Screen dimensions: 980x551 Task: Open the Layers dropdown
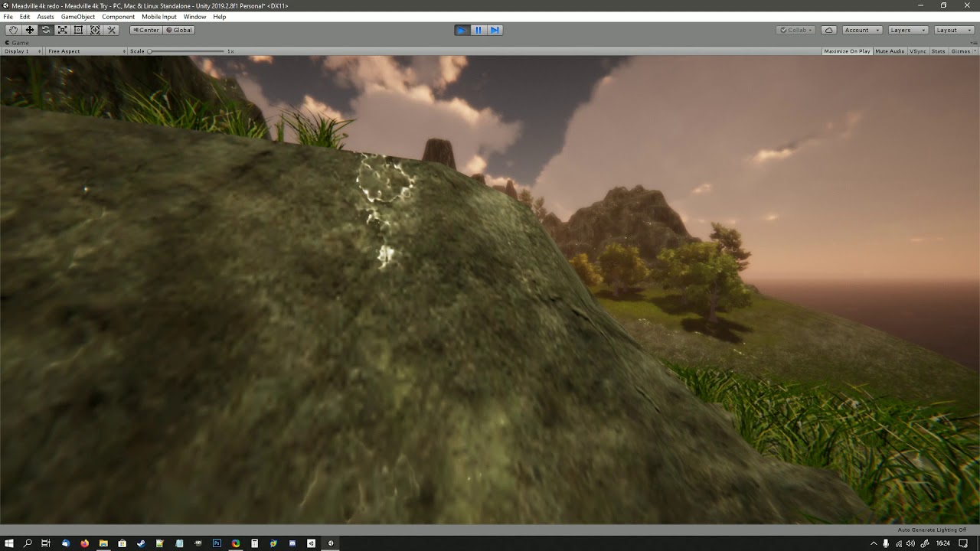tap(908, 30)
